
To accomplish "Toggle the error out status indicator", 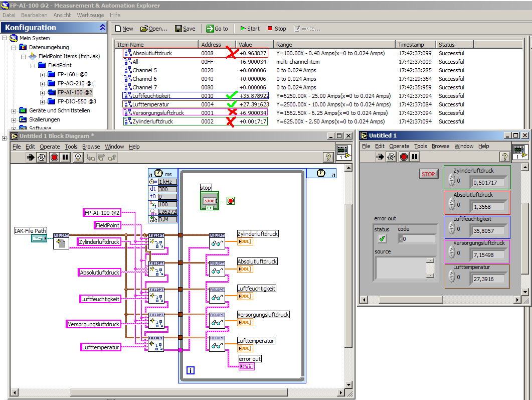I will coord(382,239).
